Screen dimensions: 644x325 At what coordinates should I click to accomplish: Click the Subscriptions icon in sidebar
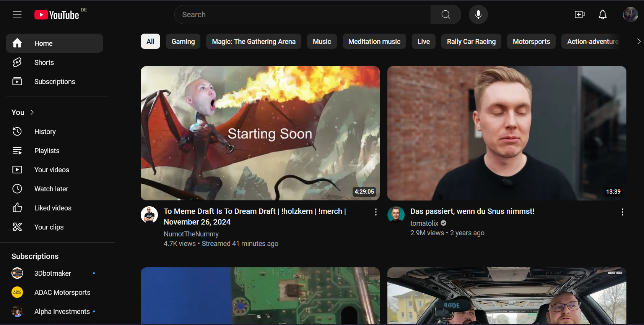pos(17,81)
